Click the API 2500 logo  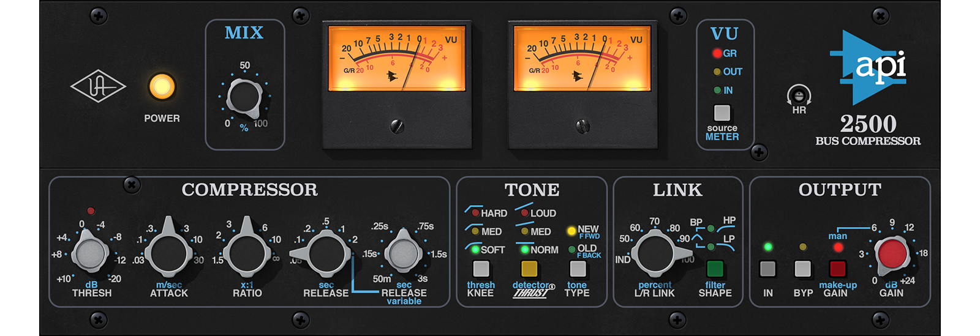pyautogui.click(x=873, y=67)
